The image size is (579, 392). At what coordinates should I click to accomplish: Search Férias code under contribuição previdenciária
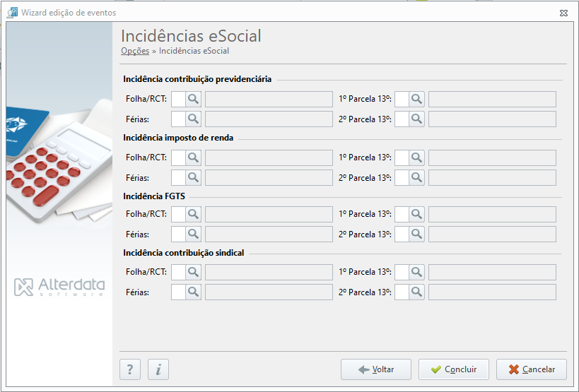(193, 119)
